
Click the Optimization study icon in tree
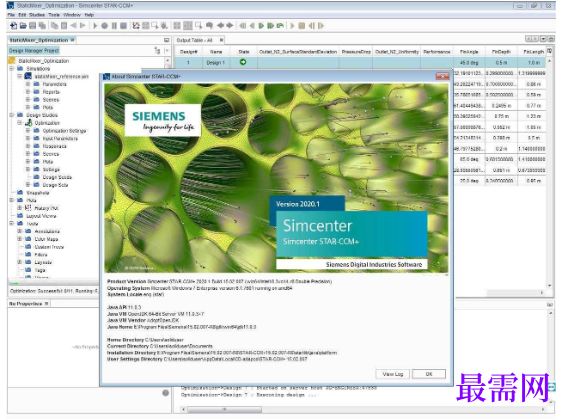[x=29, y=123]
